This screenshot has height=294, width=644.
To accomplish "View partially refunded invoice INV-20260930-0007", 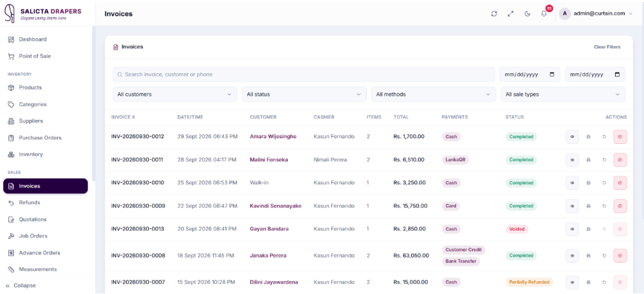I will click(572, 282).
